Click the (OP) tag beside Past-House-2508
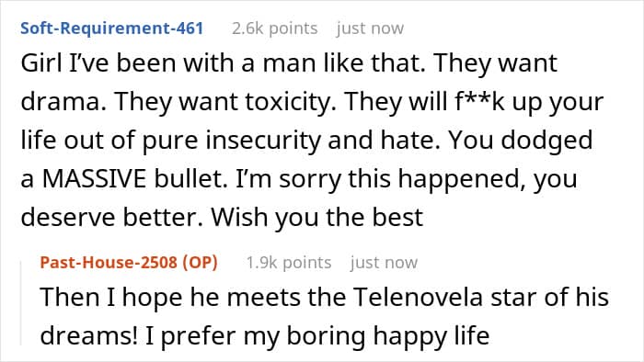Viewport: 644px width, 362px height. (200, 263)
